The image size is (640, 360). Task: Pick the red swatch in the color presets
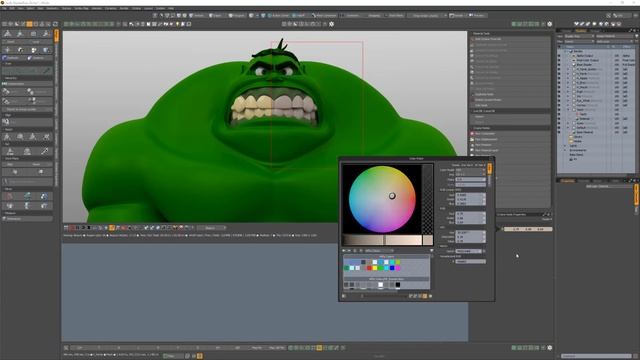[369, 268]
